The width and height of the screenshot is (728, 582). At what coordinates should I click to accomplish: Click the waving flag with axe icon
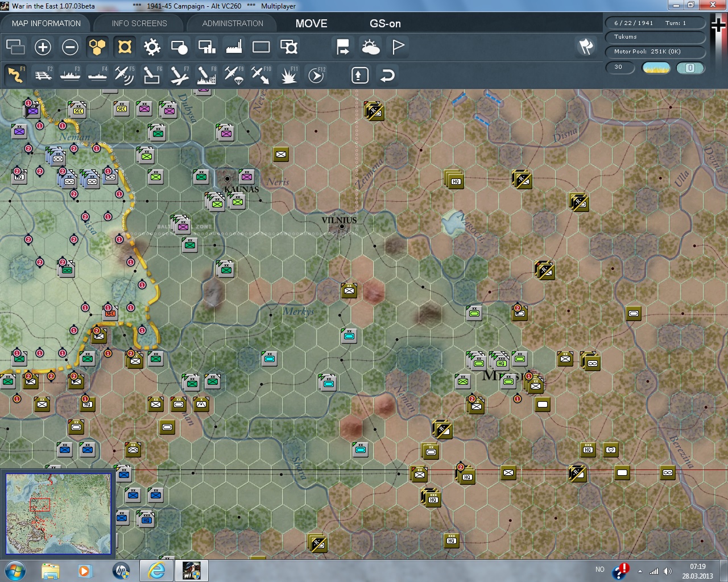(586, 47)
